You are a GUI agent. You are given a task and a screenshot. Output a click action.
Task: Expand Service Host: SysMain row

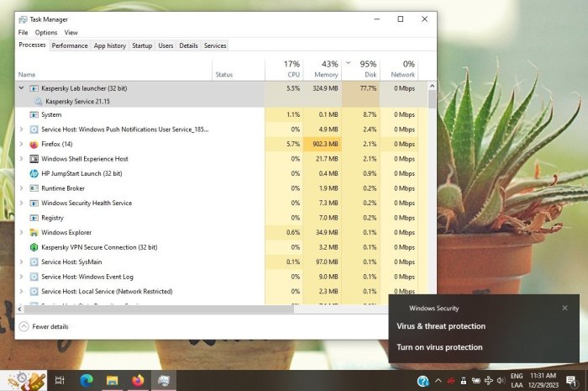click(x=21, y=262)
